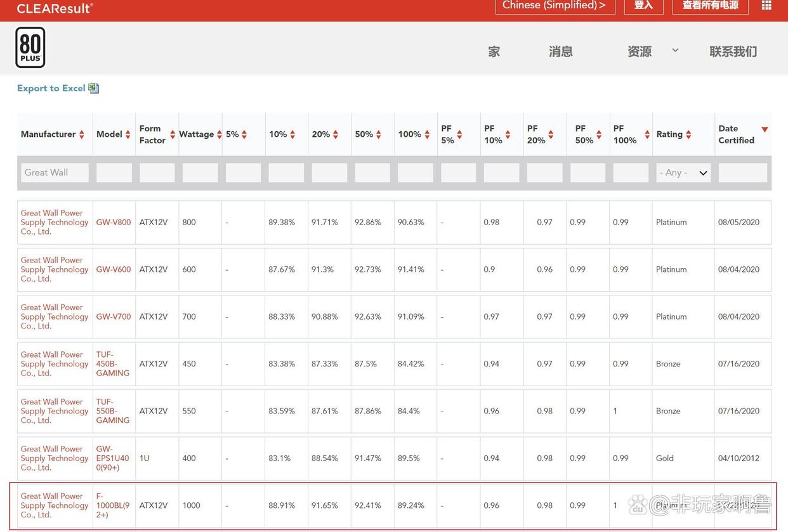Click manufacturer link in TUF-450B-GAMING row
The image size is (788, 532).
click(55, 364)
